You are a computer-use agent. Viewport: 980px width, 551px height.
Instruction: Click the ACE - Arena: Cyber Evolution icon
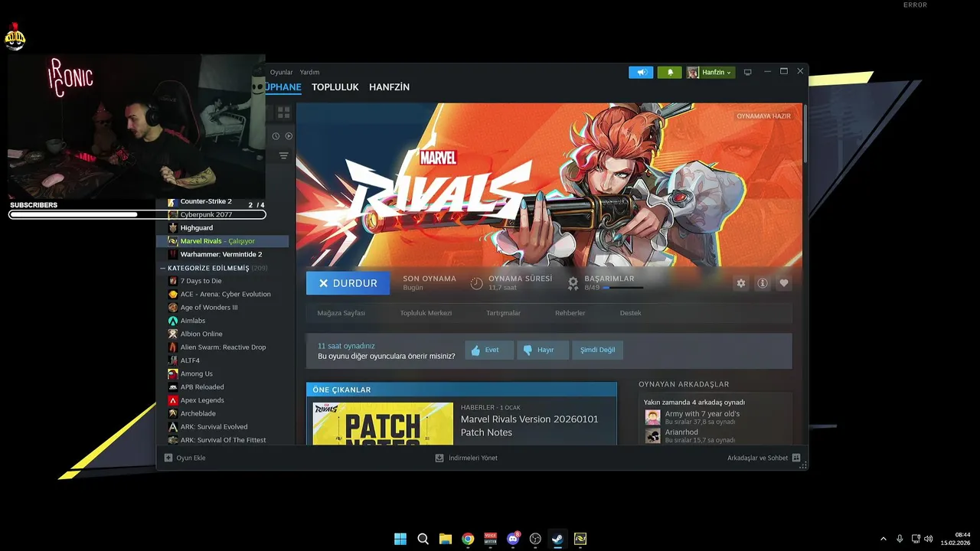pyautogui.click(x=173, y=294)
